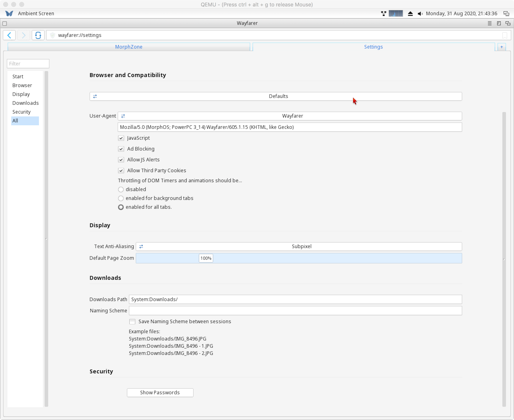The height and width of the screenshot is (420, 514).
Task: Click the Downloads Path text field
Action: pos(295,300)
